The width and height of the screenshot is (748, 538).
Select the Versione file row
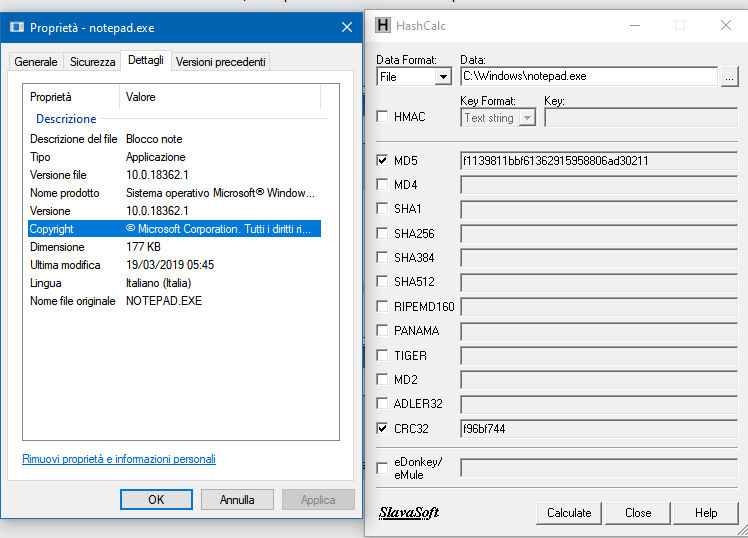tap(174, 175)
